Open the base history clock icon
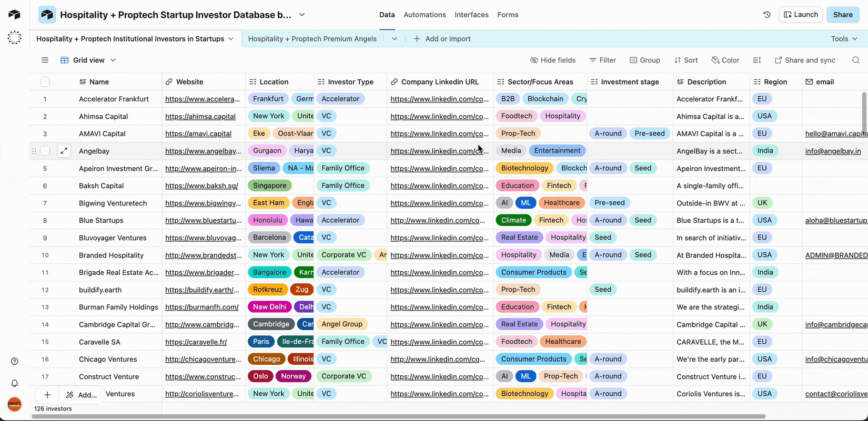Screen dimensions: 868x421 766,15
